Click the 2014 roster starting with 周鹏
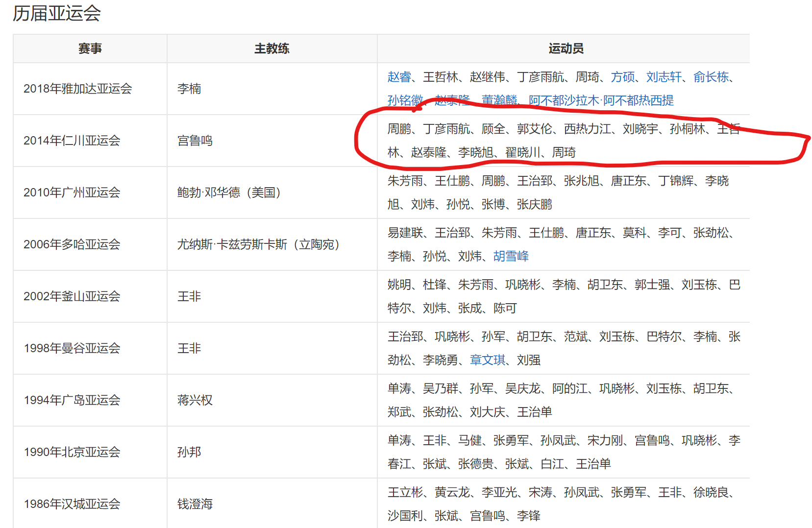812x528 pixels. pyautogui.click(x=564, y=141)
